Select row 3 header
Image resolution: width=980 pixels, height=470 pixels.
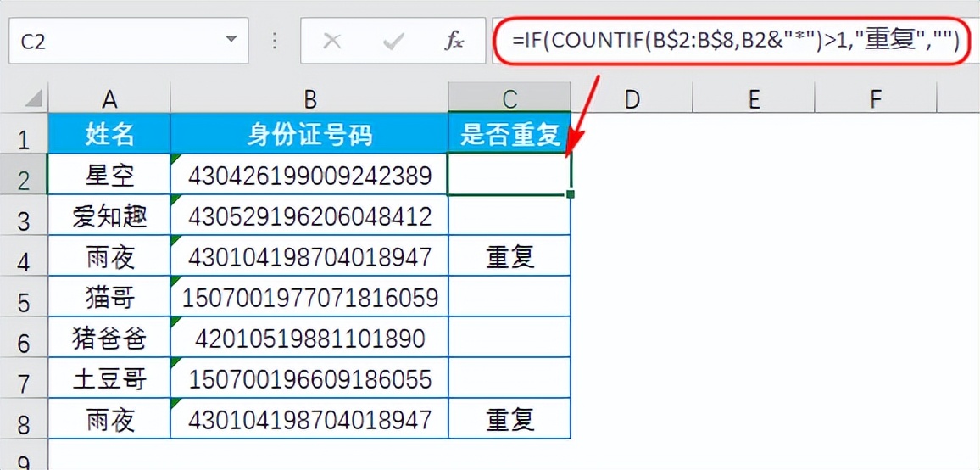(24, 215)
